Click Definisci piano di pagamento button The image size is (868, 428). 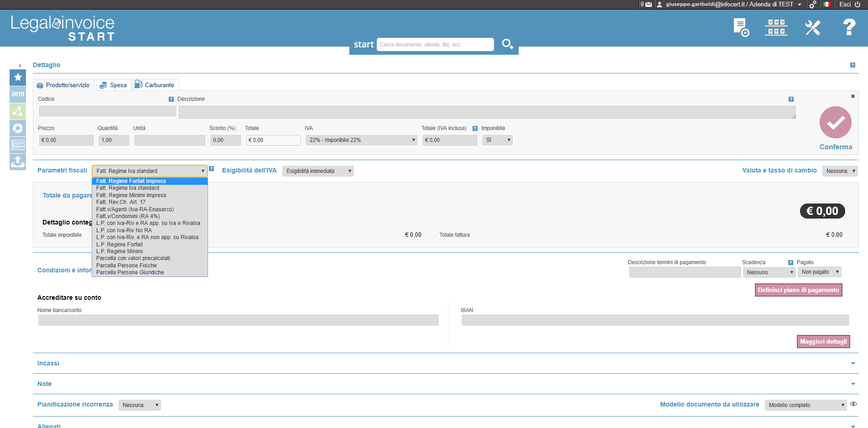point(798,290)
